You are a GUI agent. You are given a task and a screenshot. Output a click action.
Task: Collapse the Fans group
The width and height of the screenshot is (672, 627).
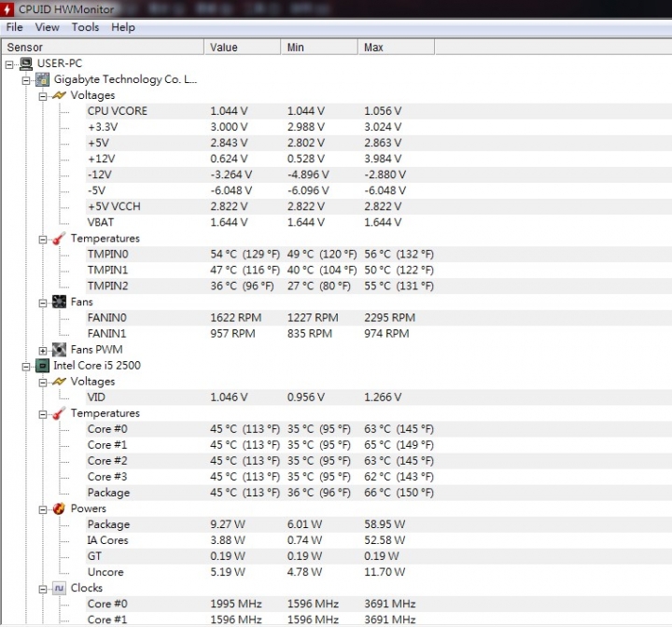click(43, 303)
